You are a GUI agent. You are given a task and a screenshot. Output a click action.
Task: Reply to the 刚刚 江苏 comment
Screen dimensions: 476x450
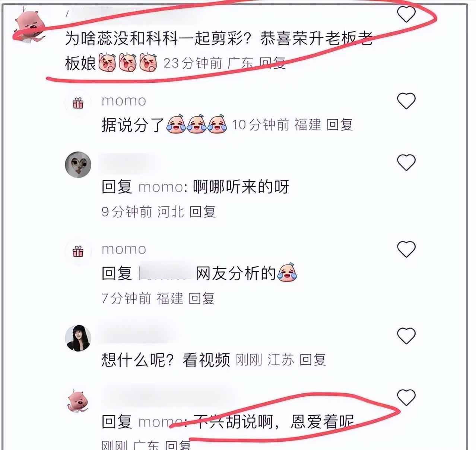click(312, 360)
